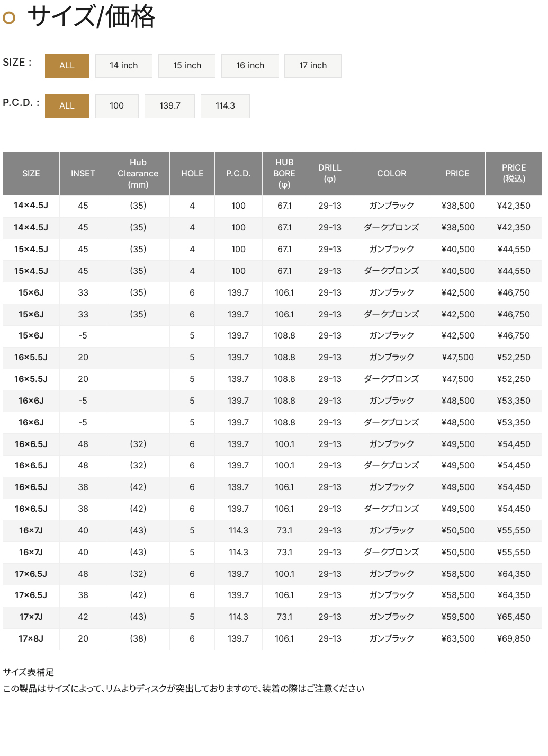Select ALL in the P.C.D. filter
Image resolution: width=548 pixels, height=756 pixels.
point(67,106)
